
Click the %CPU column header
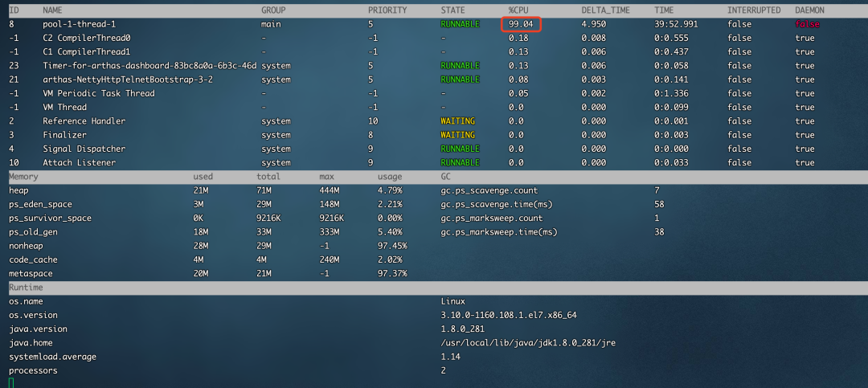coord(518,10)
